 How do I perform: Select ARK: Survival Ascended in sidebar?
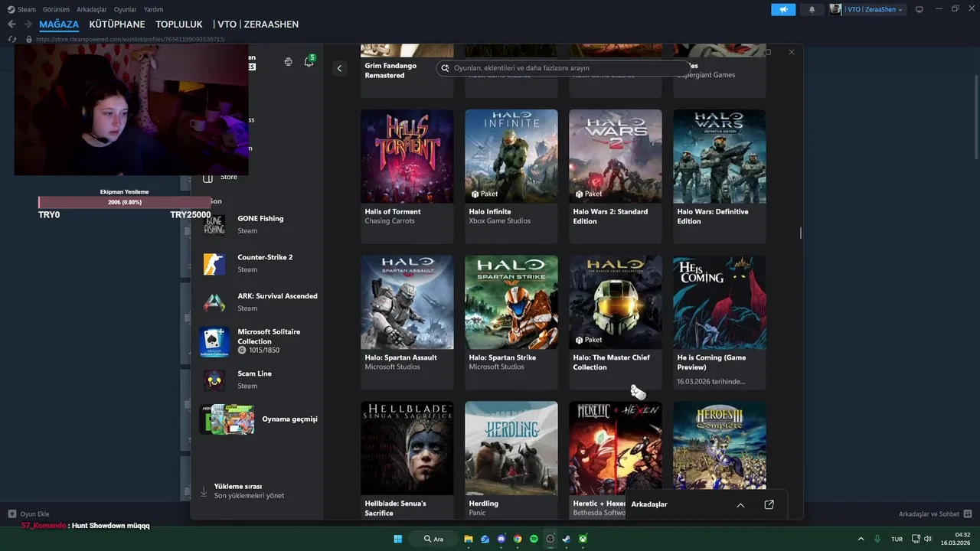tap(259, 302)
